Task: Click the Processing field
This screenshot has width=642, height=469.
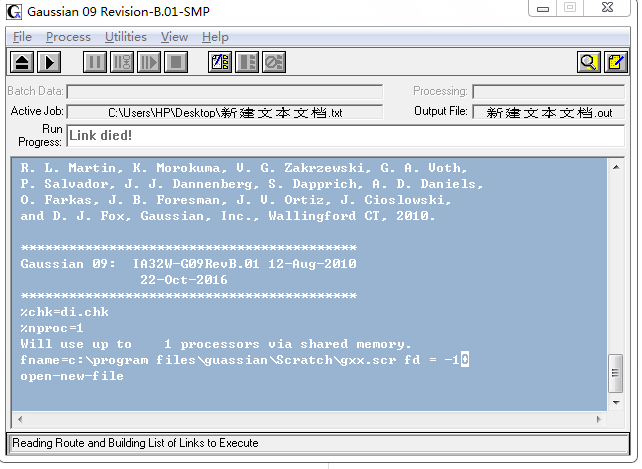Action: pyautogui.click(x=549, y=92)
